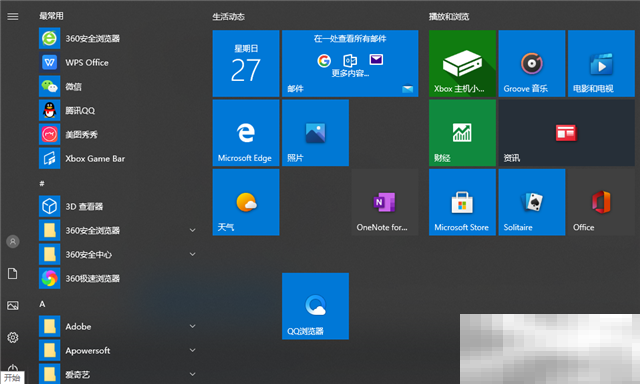Launch 3D 查看器 app

pyautogui.click(x=118, y=206)
